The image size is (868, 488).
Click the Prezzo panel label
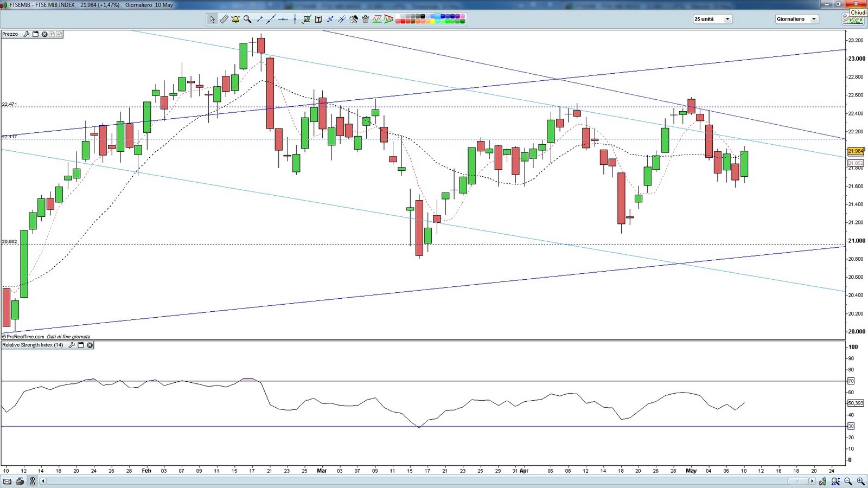pos(10,34)
